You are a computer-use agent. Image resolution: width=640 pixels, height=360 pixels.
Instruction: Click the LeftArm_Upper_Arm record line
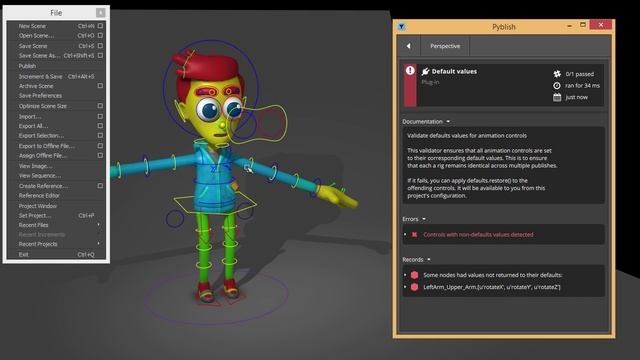point(492,287)
